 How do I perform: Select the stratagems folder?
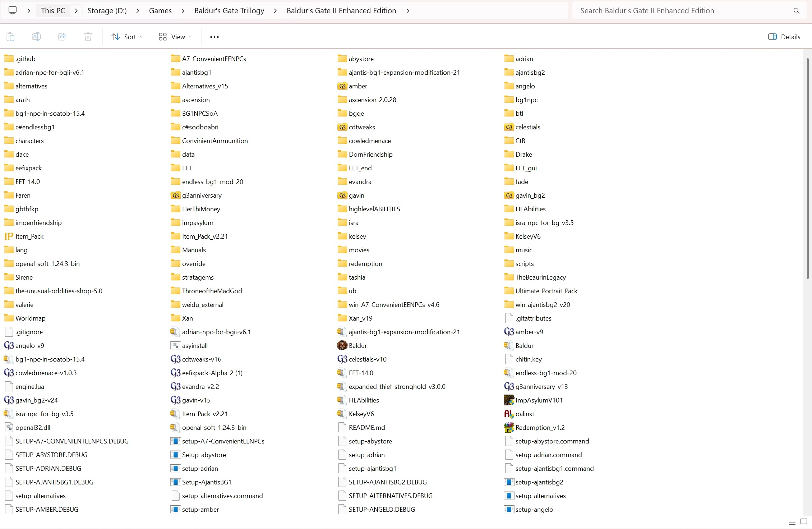click(192, 277)
